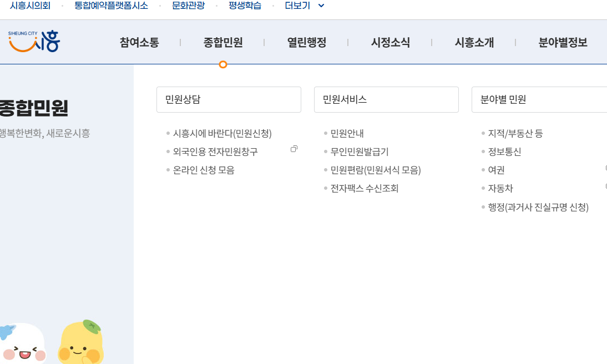Image resolution: width=607 pixels, height=364 pixels.
Task: Open the 열린행정 menu
Action: coord(306,42)
